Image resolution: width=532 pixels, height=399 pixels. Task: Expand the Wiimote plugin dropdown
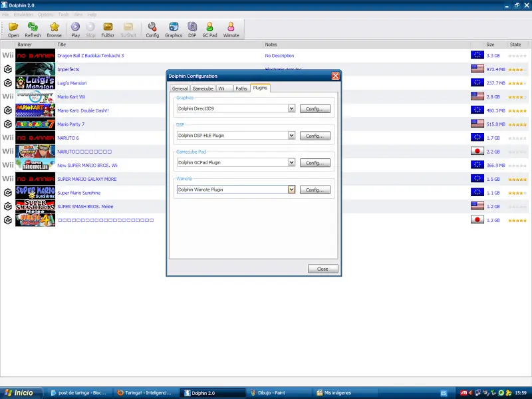click(x=291, y=190)
